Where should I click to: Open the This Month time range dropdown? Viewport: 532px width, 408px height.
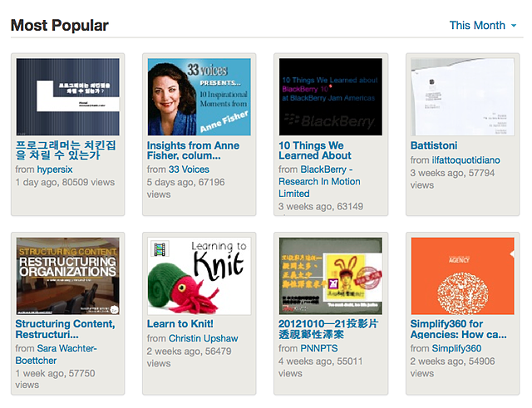coord(482,26)
